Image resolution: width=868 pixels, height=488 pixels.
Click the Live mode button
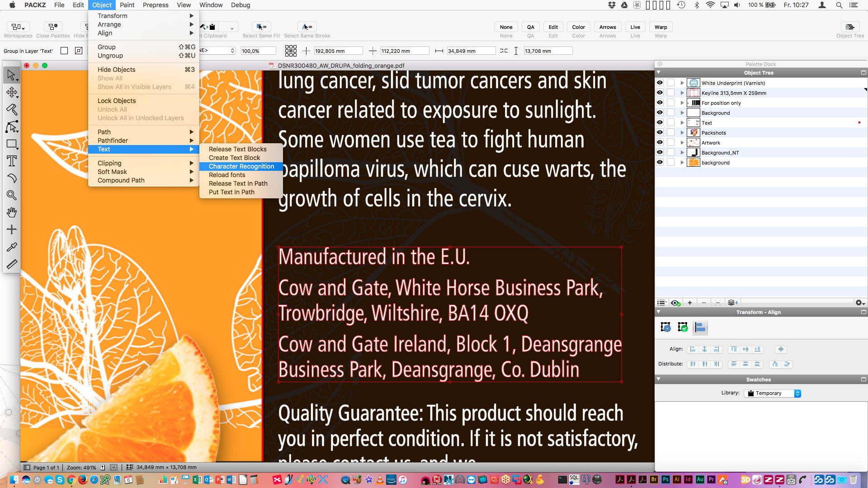tap(635, 27)
